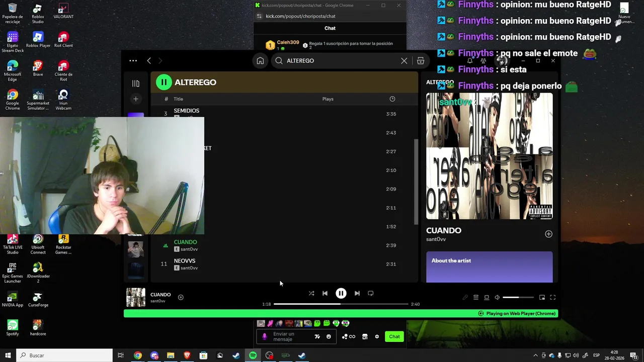
Task: Mute Spotify volume speaker icon
Action: click(x=497, y=297)
